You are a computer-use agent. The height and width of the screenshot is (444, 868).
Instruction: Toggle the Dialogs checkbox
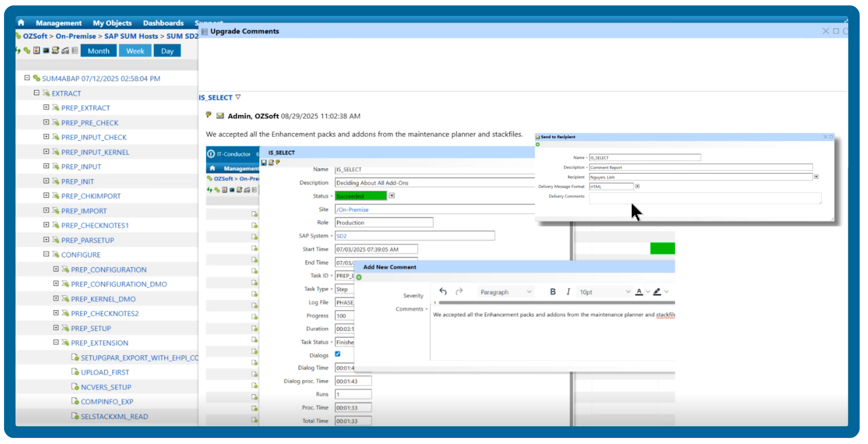[x=337, y=354]
